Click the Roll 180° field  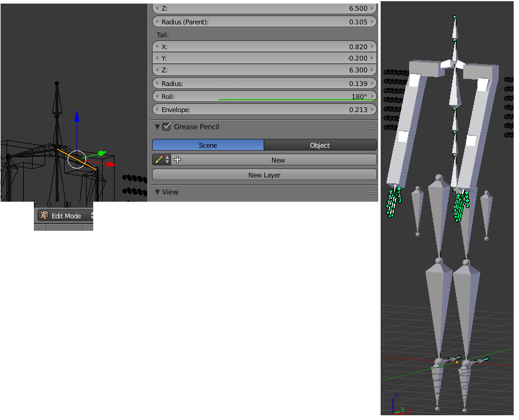point(264,97)
